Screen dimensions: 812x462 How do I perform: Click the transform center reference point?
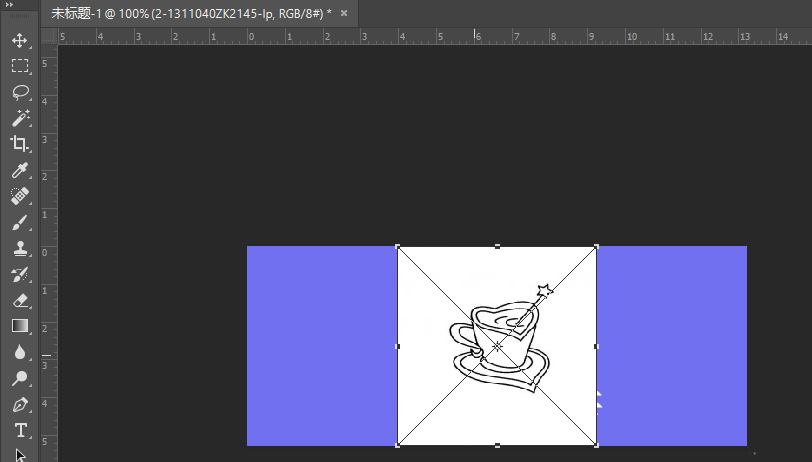point(497,346)
